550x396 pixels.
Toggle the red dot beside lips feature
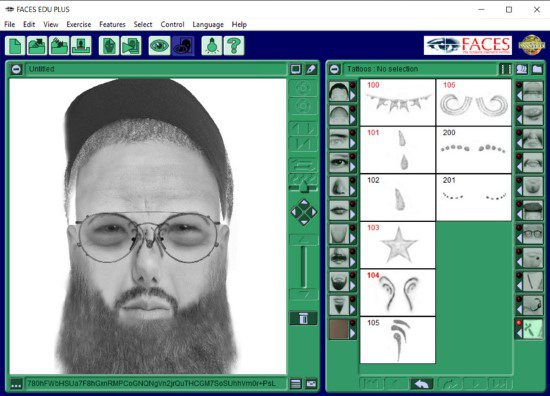click(x=353, y=204)
